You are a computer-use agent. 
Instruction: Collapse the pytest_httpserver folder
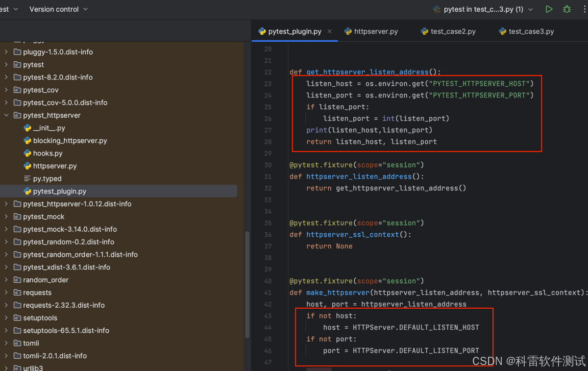click(x=6, y=115)
